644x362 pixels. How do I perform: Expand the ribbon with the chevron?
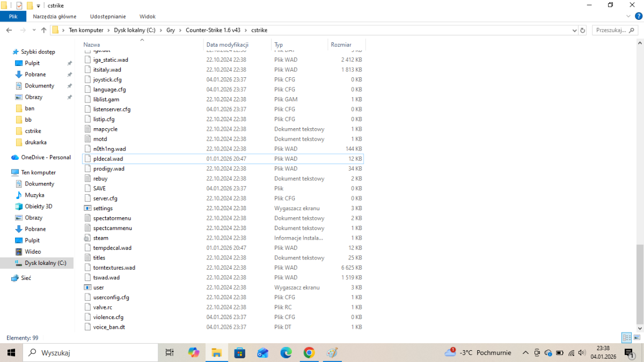point(627,17)
